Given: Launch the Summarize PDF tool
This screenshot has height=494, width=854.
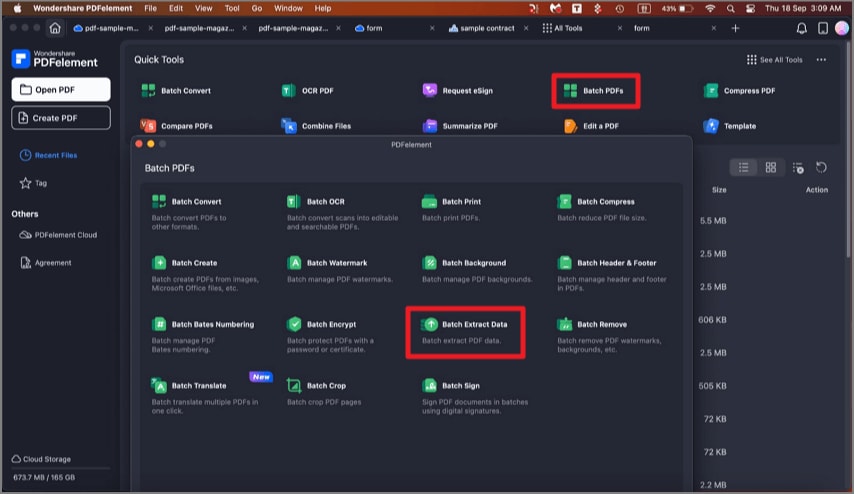Looking at the screenshot, I should 460,126.
